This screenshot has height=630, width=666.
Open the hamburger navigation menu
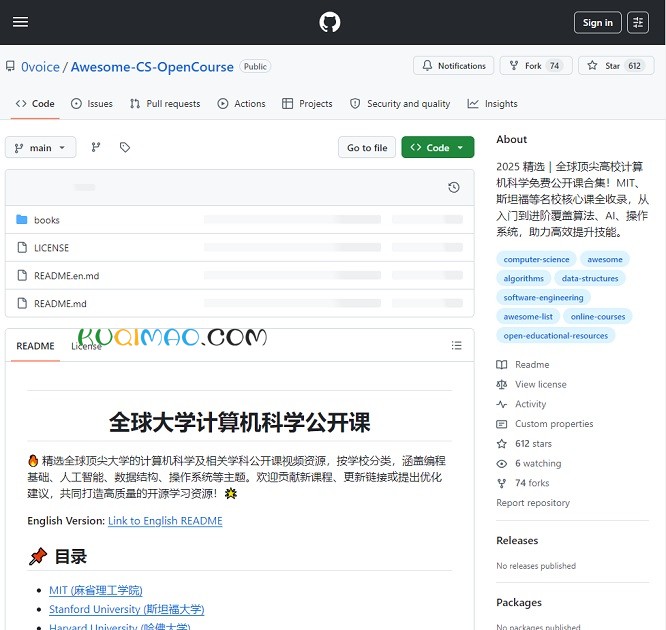pos(20,22)
